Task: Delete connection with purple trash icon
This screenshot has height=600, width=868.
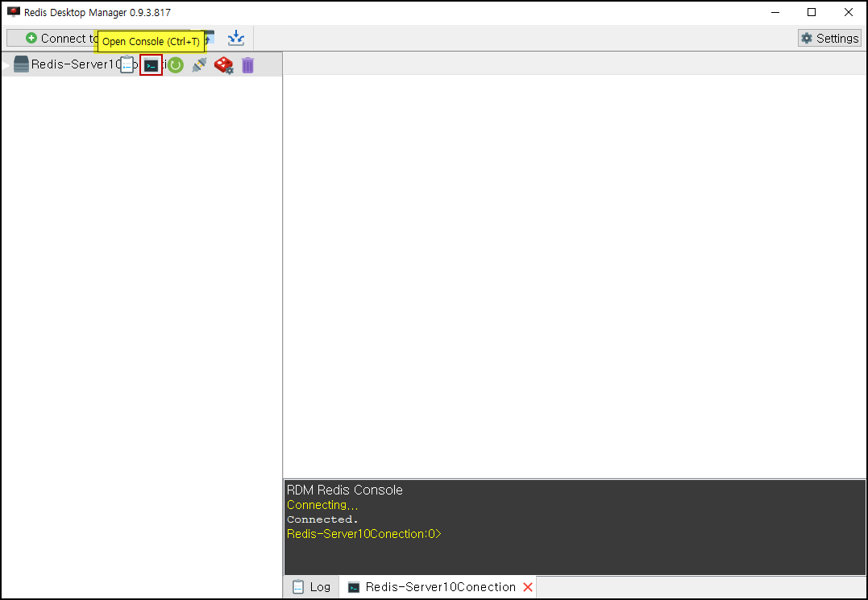Action: click(x=248, y=65)
